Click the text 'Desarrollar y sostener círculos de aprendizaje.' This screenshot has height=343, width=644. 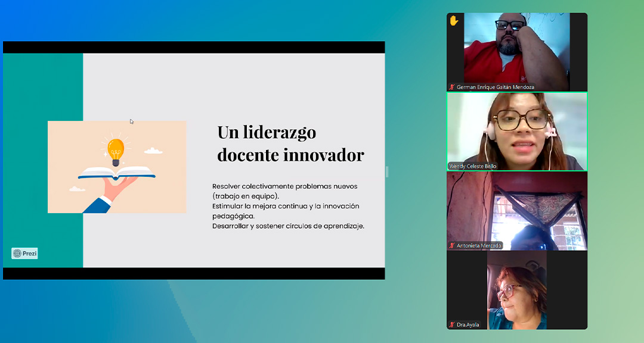[x=288, y=226]
